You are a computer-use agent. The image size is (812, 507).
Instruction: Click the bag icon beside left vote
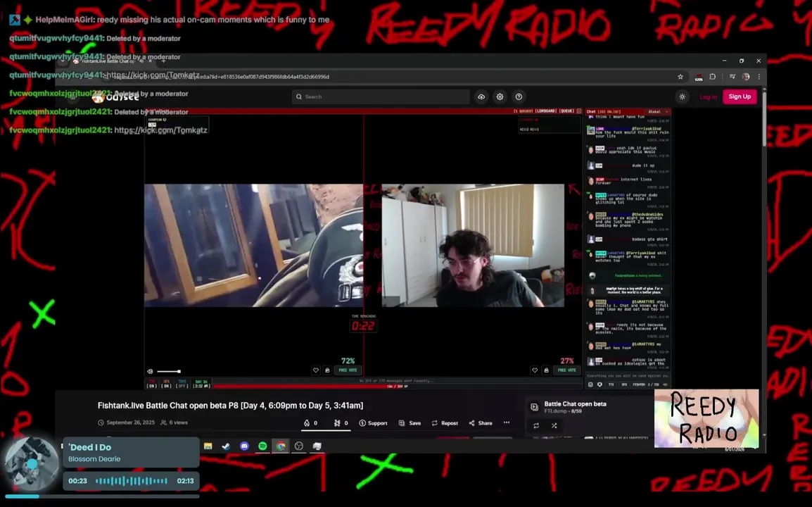point(327,370)
